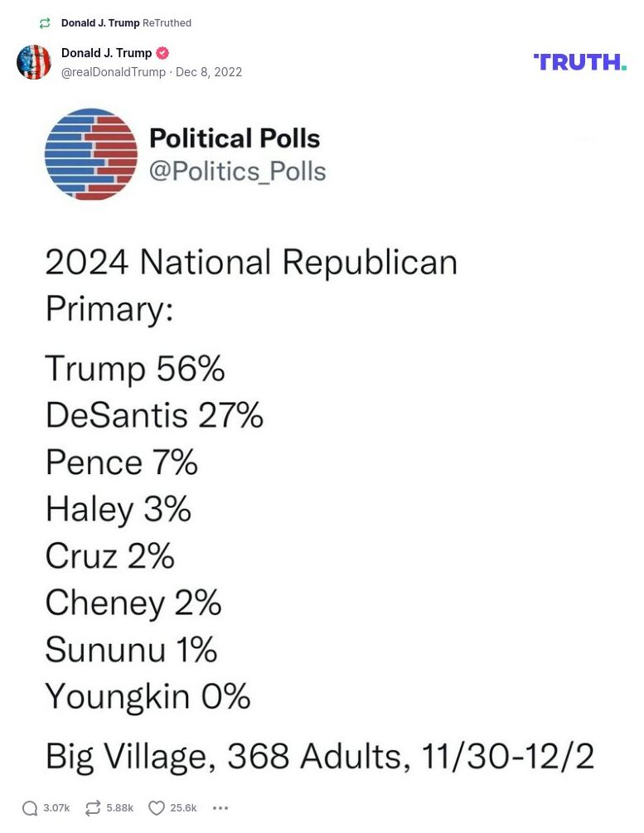Click the Donald J. Trump display name
The height and width of the screenshot is (833, 644).
(106, 53)
